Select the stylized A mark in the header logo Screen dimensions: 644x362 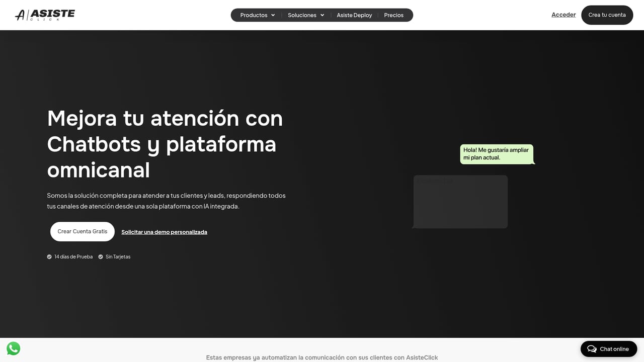[20, 15]
